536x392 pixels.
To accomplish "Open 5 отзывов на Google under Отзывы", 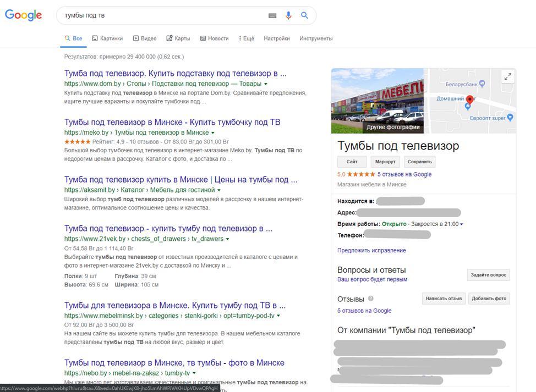I will (364, 311).
